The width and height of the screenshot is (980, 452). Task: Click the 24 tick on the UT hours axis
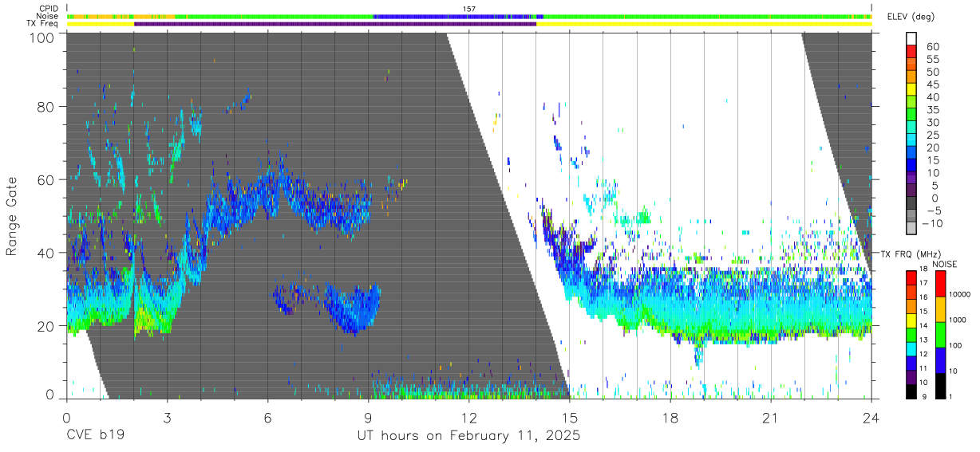[x=871, y=418]
